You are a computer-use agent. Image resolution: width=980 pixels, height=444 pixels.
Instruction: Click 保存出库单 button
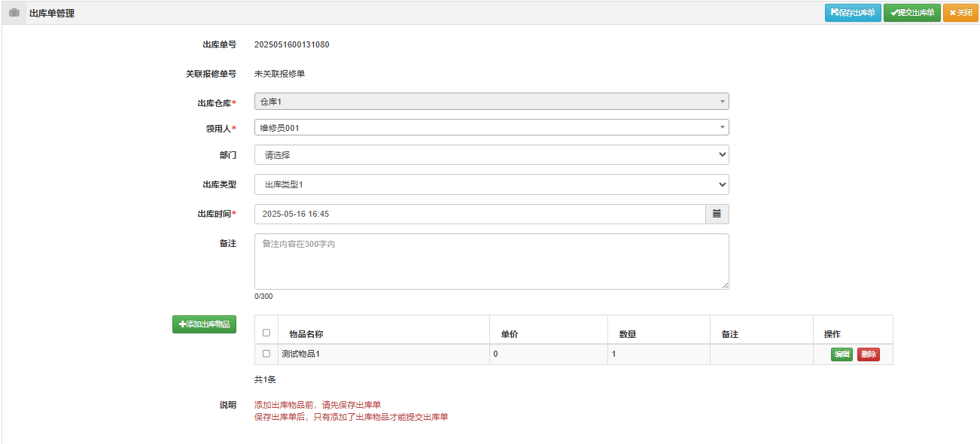pos(853,13)
